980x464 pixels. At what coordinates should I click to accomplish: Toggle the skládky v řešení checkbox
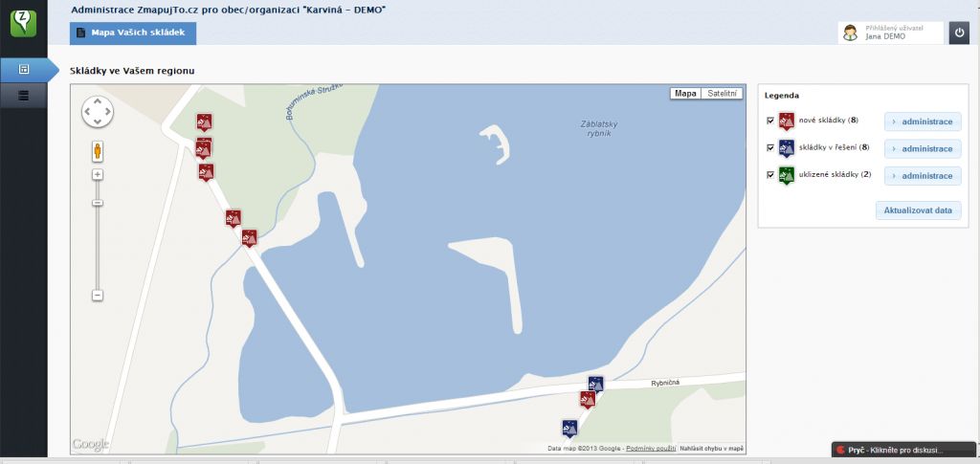tap(770, 148)
